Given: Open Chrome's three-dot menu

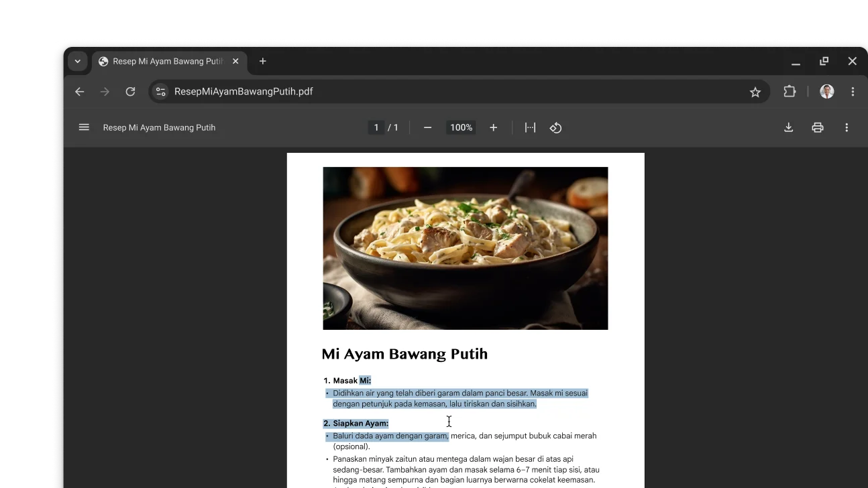Looking at the screenshot, I should 853,91.
